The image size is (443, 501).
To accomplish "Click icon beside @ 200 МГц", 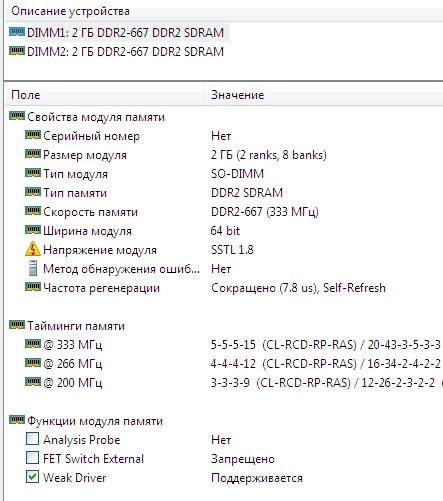I will click(33, 382).
